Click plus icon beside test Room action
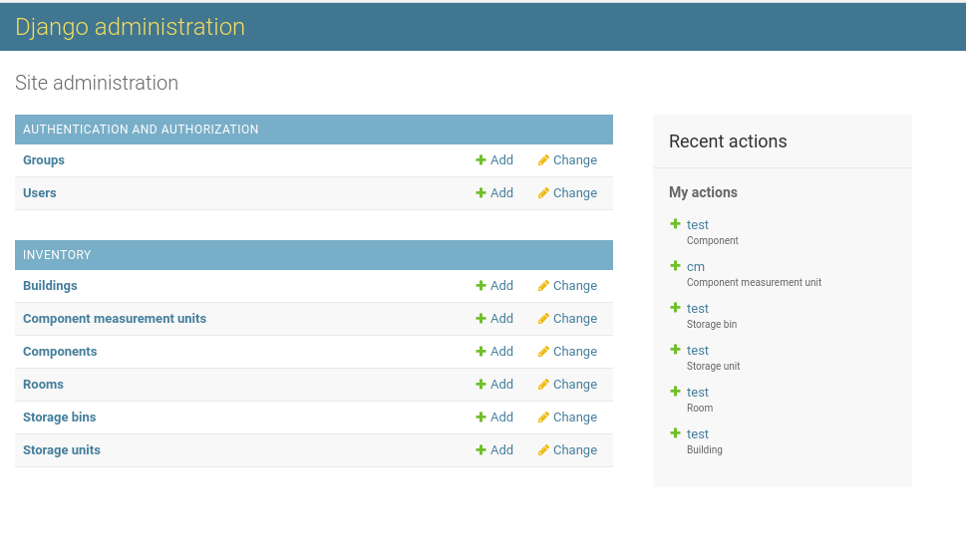The image size is (966, 560). pos(675,392)
